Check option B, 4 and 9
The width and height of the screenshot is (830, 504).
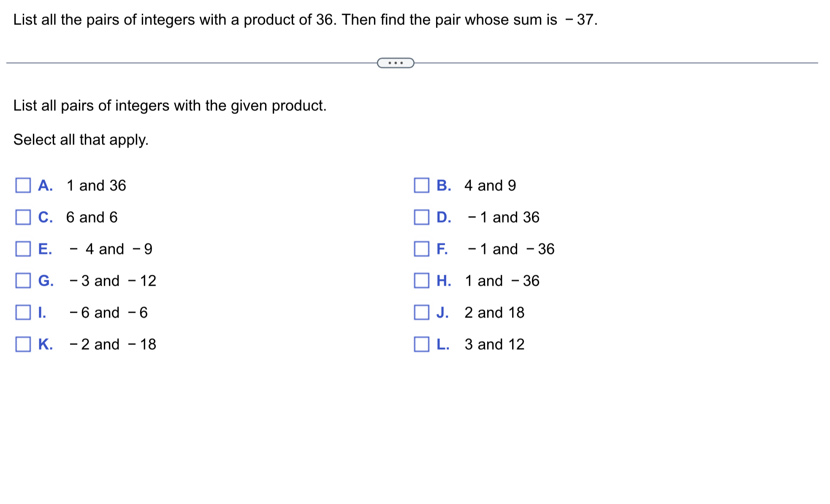[x=422, y=185]
